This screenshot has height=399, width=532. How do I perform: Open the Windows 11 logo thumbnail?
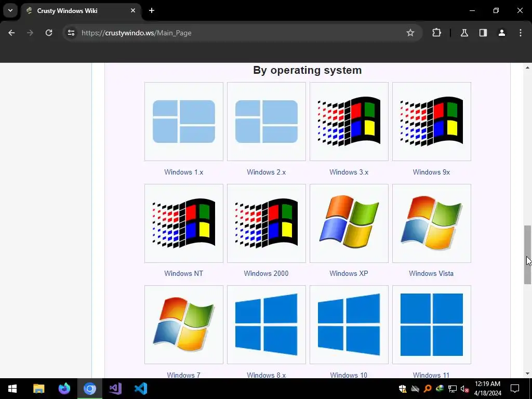[432, 325]
